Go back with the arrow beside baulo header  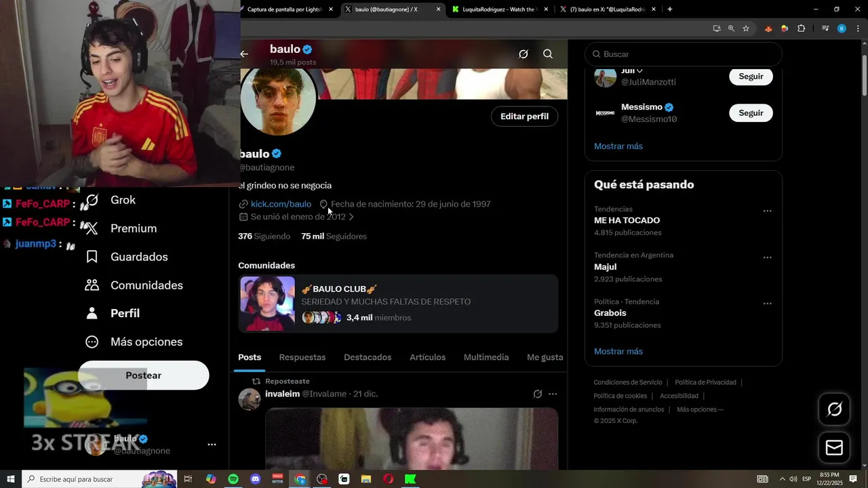(245, 54)
